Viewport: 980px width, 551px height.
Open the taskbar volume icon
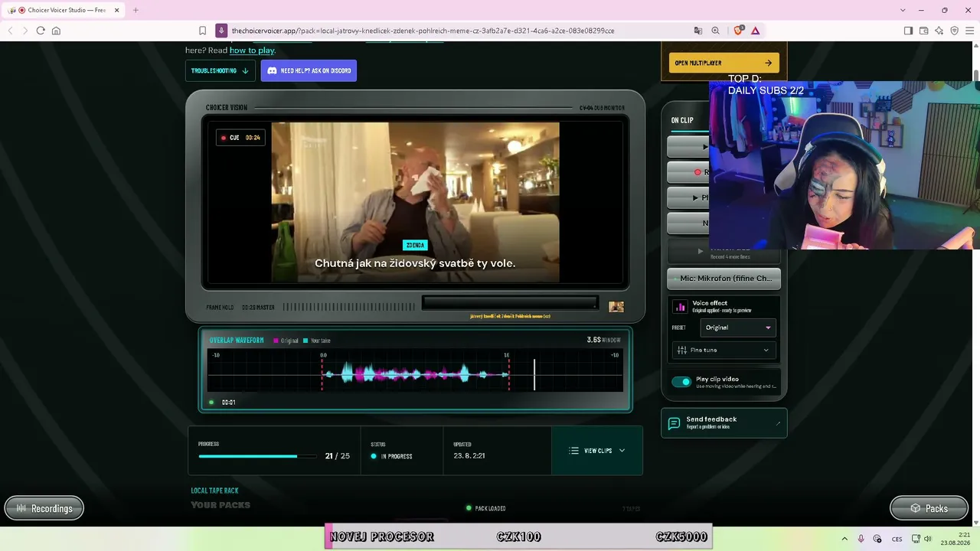coord(928,539)
